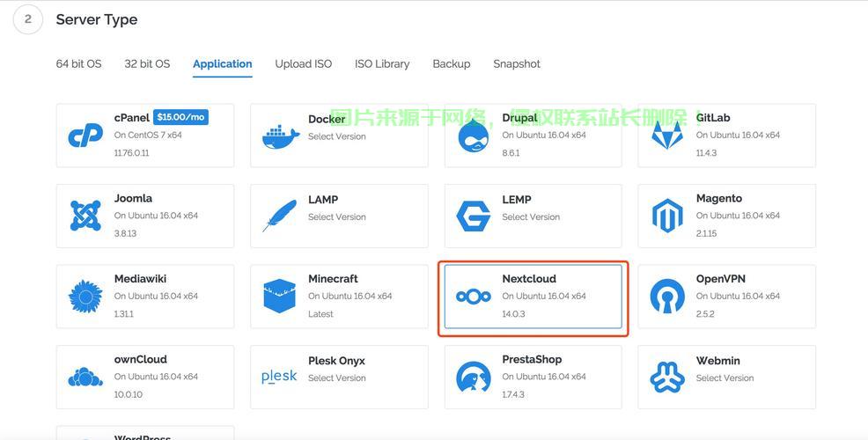Click Minecraft Latest version text
This screenshot has width=868, height=440.
[321, 314]
